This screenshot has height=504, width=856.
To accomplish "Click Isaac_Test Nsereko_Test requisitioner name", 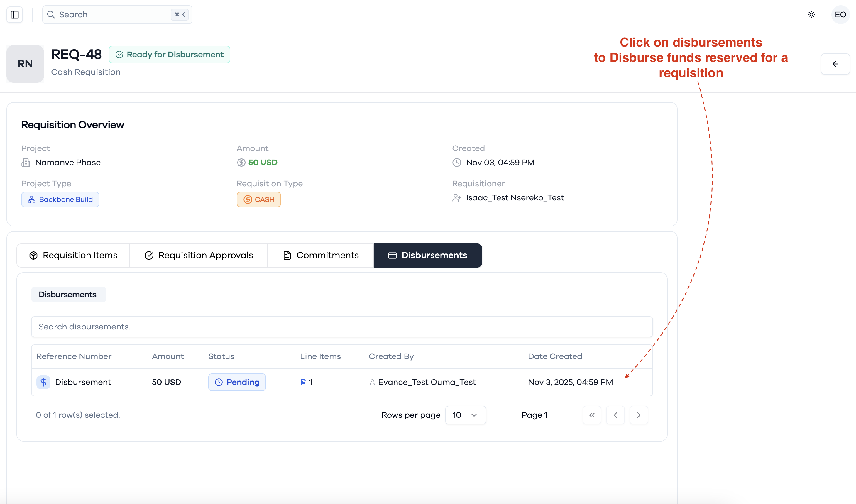I will tap(515, 198).
